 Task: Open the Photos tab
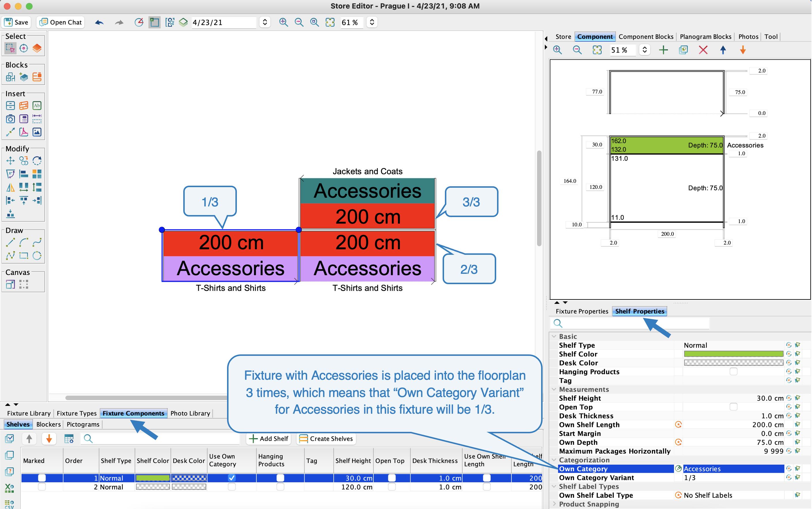pos(748,36)
